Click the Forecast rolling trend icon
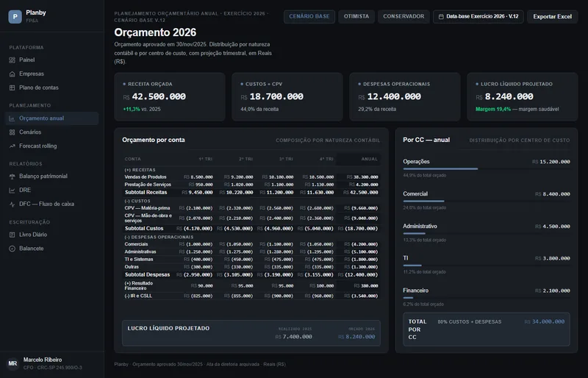The height and width of the screenshot is (378, 588). tap(12, 146)
